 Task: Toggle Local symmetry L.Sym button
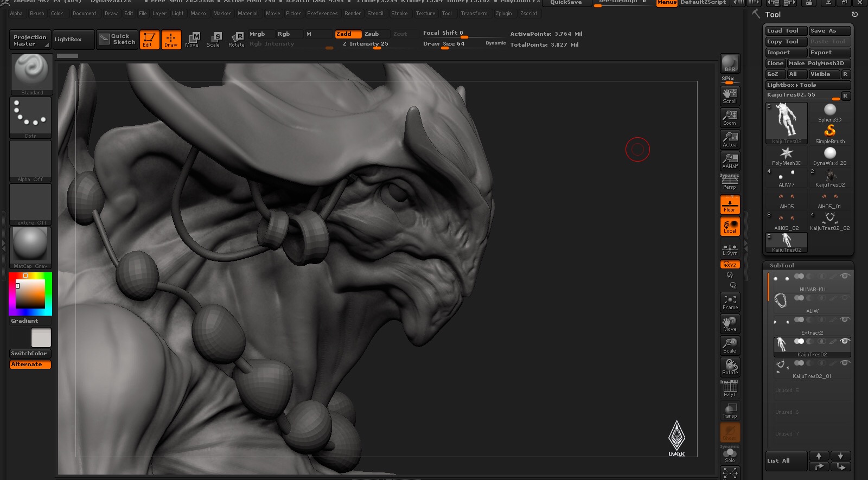[730, 249]
